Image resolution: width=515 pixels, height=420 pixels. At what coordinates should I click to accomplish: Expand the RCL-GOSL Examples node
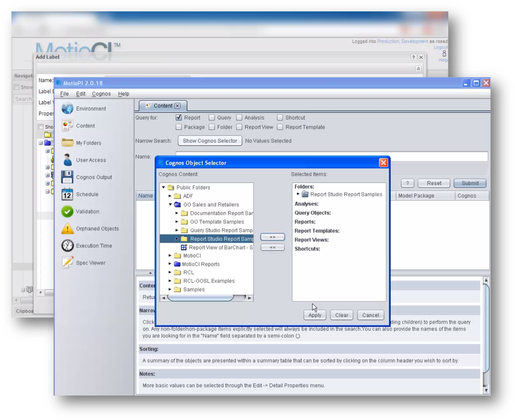point(170,281)
